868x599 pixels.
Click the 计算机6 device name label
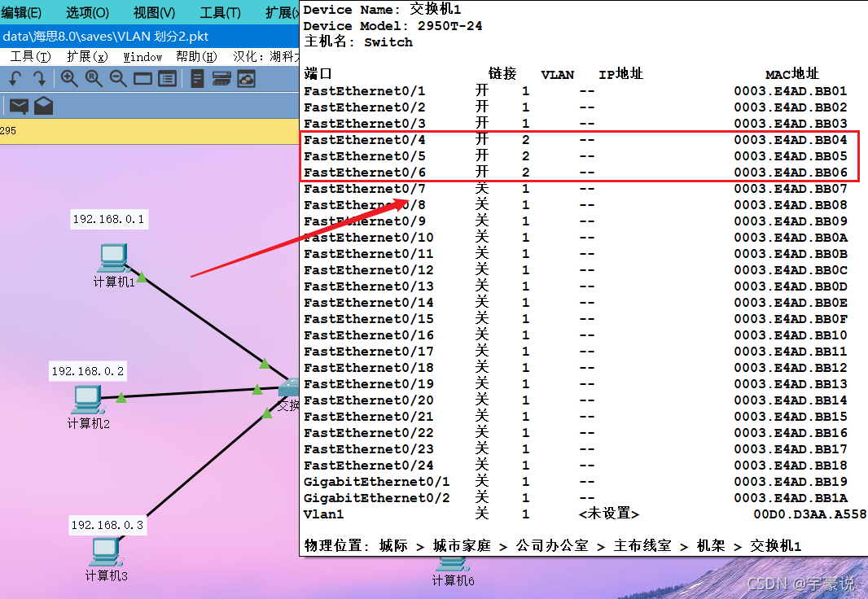click(x=453, y=580)
